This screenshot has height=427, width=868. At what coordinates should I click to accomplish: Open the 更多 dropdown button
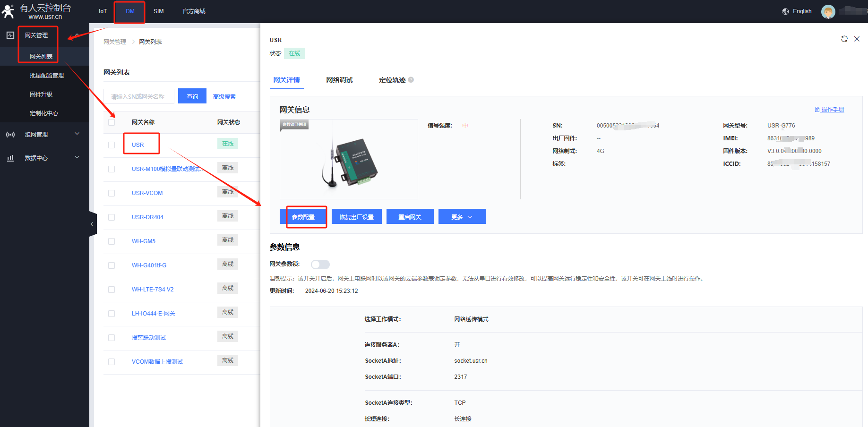click(x=462, y=217)
